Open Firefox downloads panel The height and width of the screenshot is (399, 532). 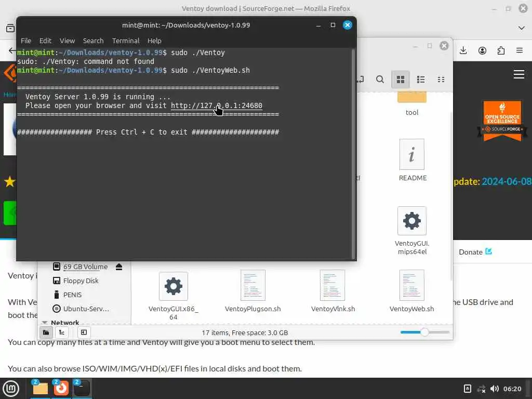point(463,50)
